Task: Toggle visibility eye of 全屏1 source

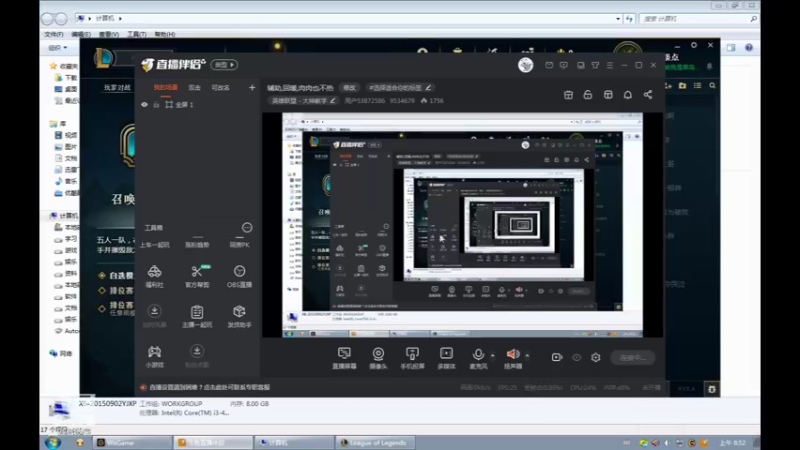Action: tap(144, 105)
